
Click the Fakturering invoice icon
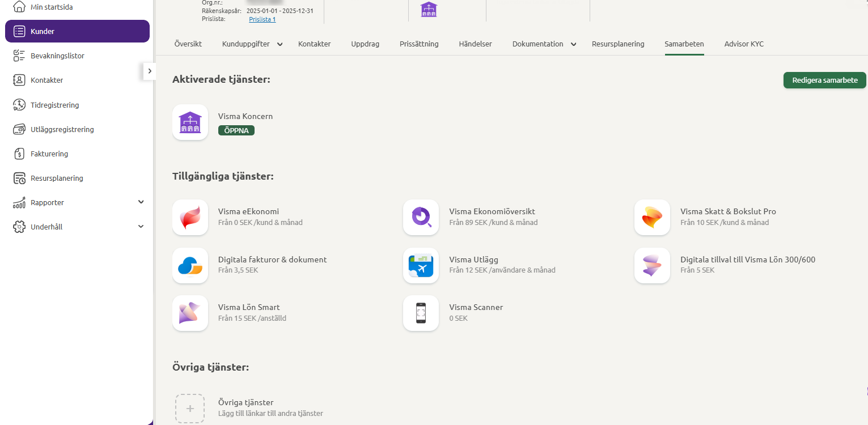19,154
